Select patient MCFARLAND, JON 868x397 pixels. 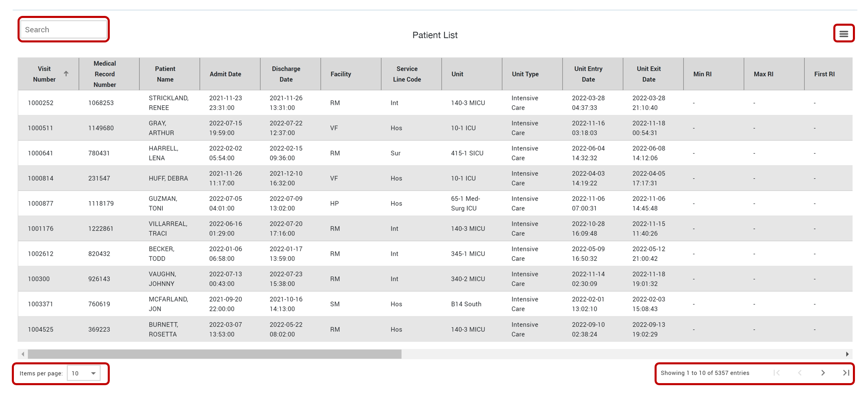pos(168,304)
